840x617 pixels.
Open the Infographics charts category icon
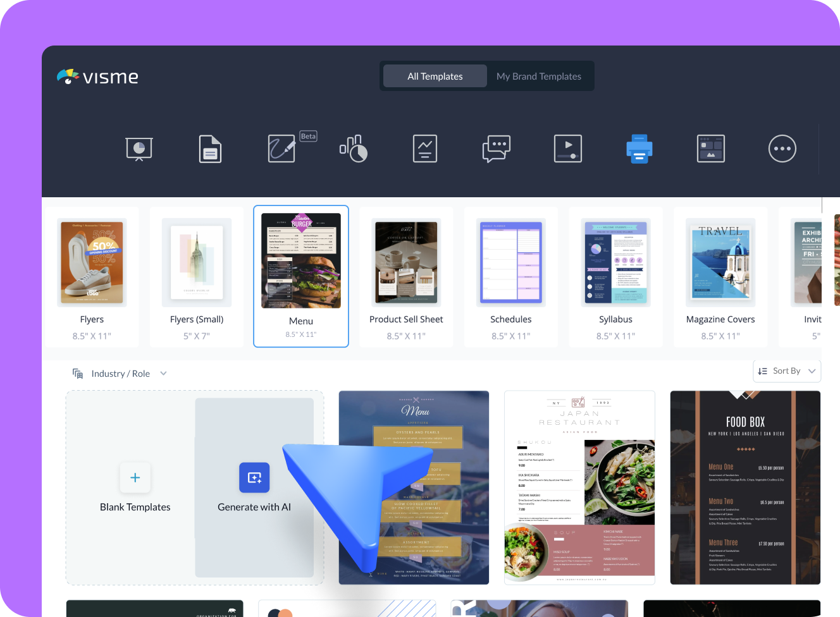pos(354,149)
